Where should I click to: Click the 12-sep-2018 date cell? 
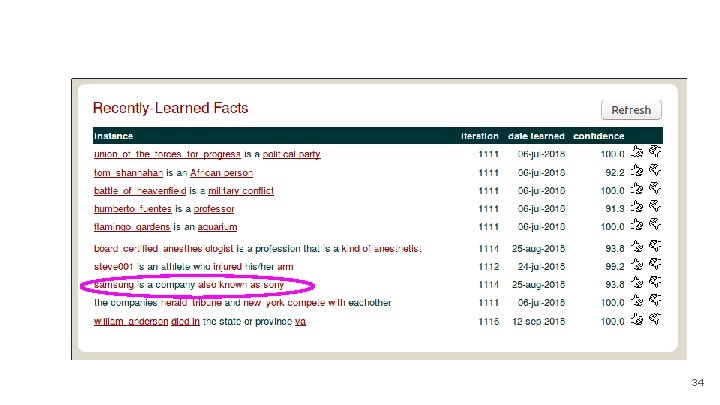pyautogui.click(x=539, y=321)
